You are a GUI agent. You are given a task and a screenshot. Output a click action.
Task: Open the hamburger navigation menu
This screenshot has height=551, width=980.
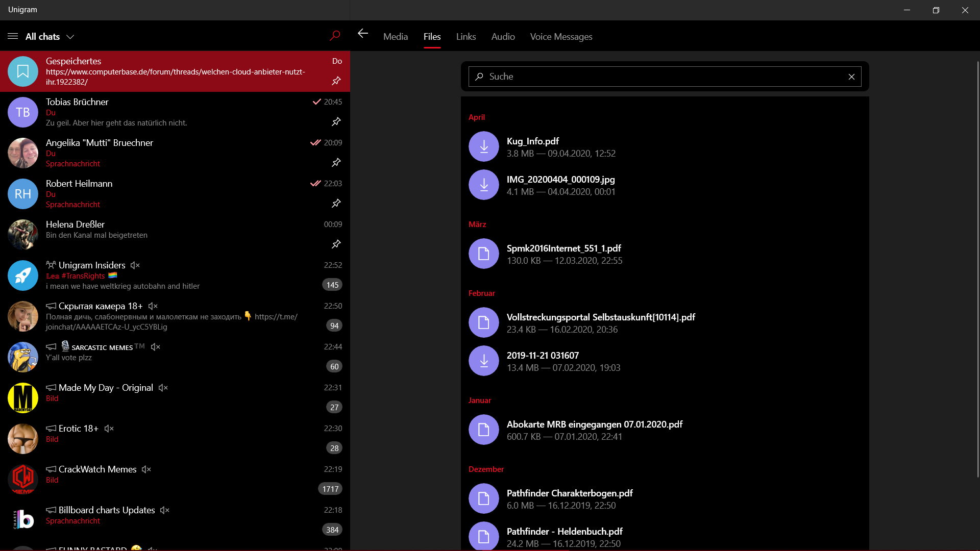13,36
